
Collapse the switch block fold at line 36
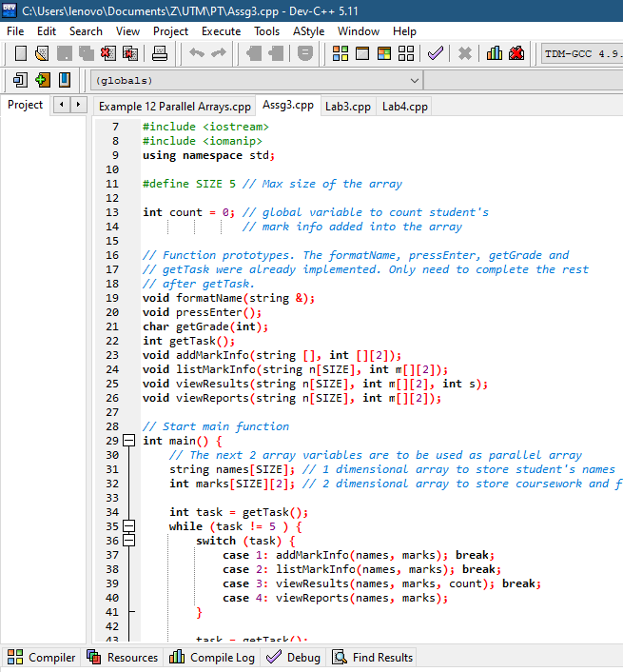(x=129, y=541)
